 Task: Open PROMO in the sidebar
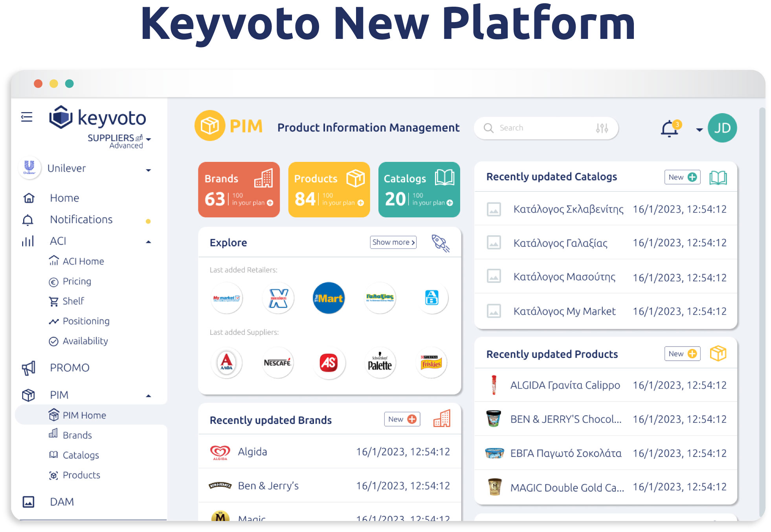[70, 368]
